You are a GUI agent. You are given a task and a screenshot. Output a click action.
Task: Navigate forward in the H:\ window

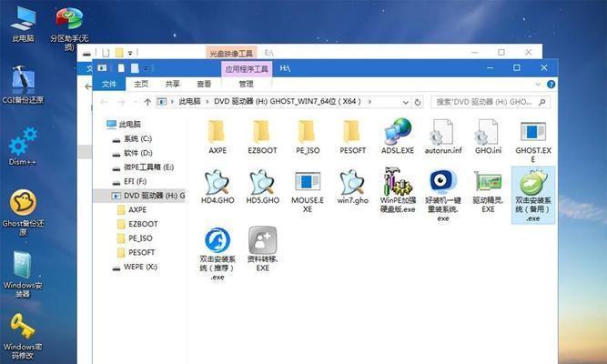point(121,102)
